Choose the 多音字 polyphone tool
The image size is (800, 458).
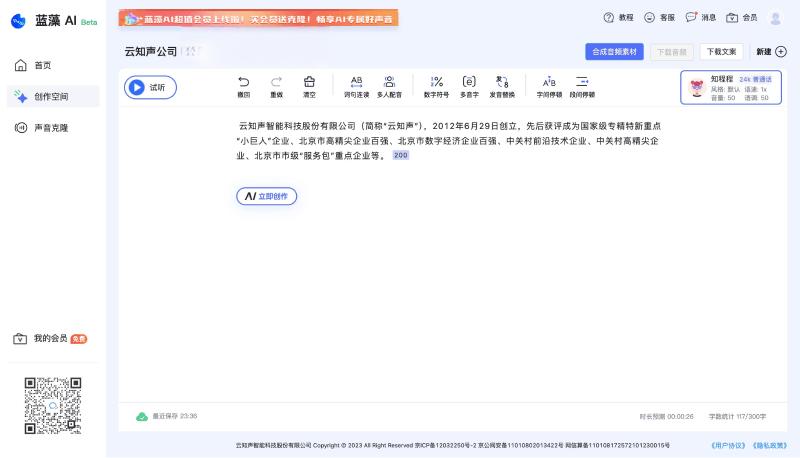[469, 82]
